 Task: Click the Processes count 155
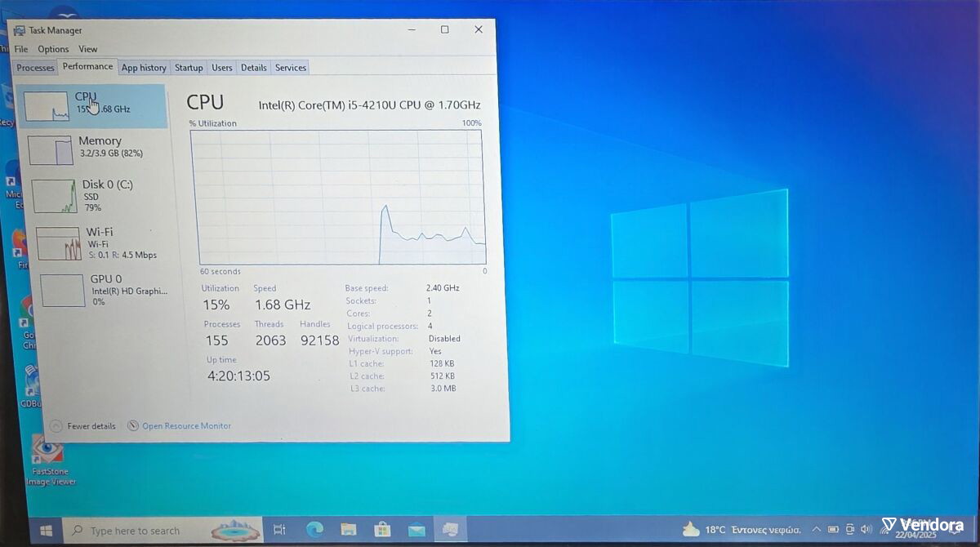pyautogui.click(x=216, y=340)
